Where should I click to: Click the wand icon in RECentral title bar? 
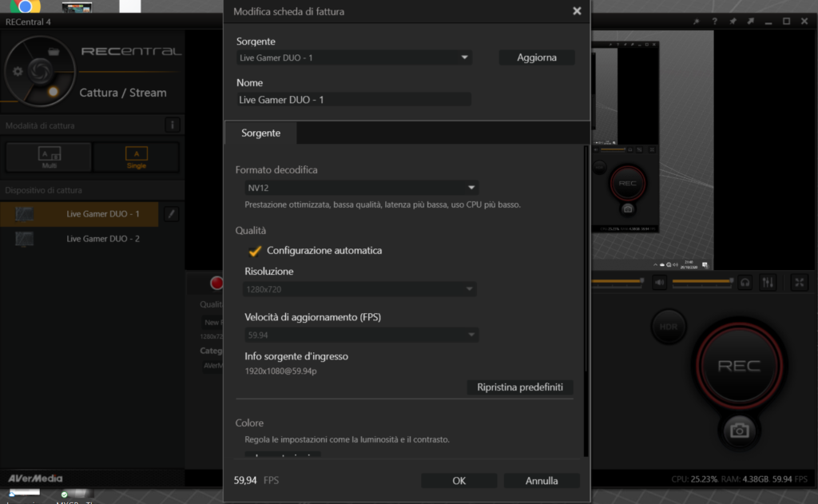(697, 22)
